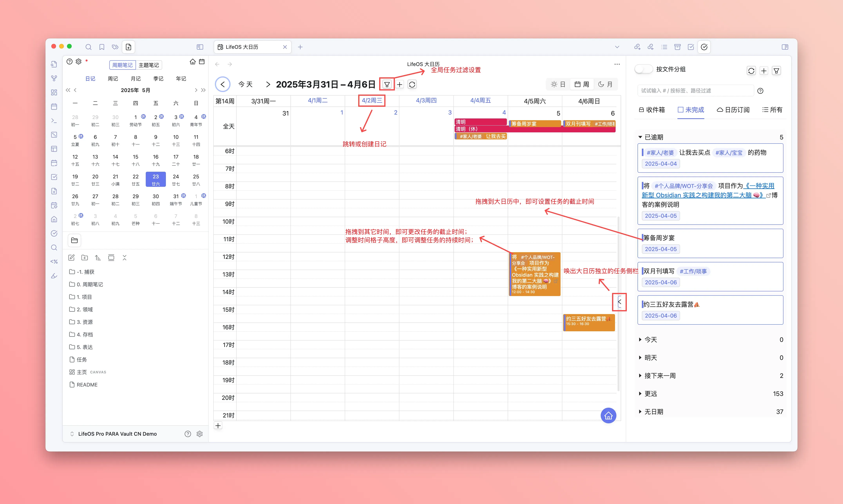Click the help icon beside filter input
843x504 pixels.
click(760, 91)
